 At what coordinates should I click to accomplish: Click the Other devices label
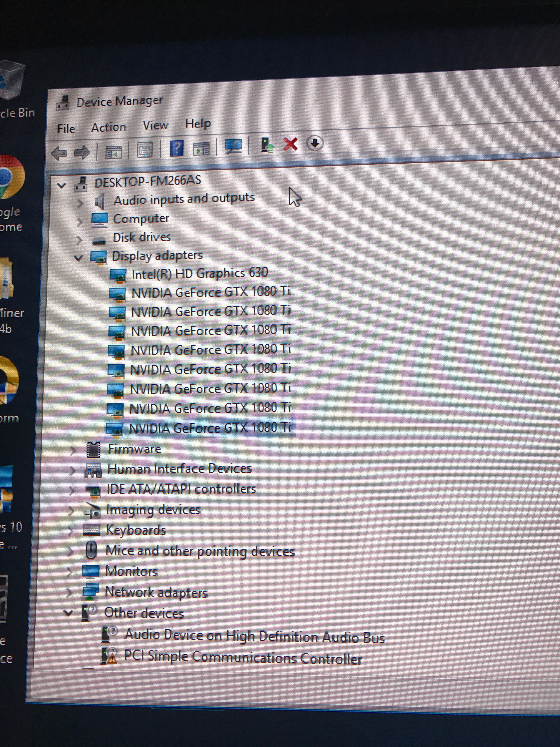(x=144, y=613)
